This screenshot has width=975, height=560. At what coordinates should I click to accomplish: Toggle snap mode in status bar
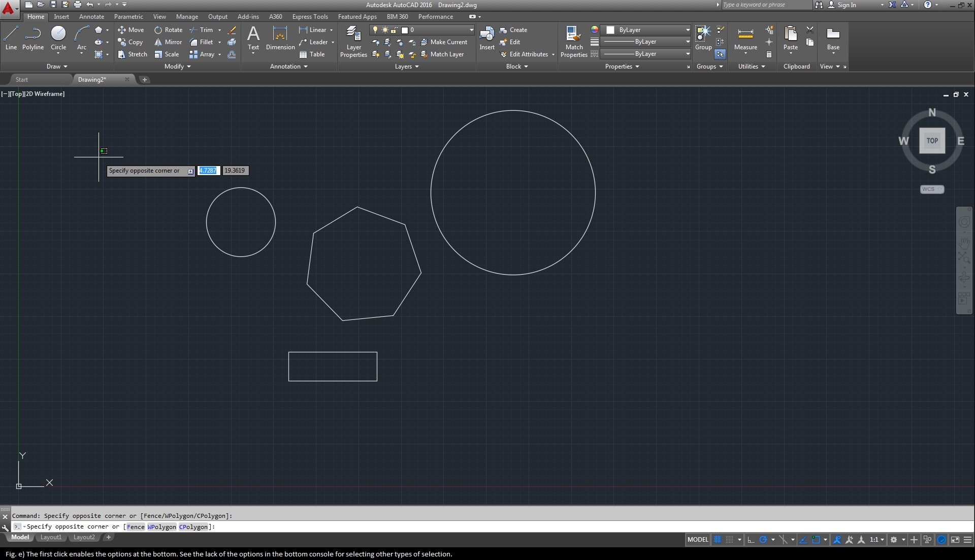pos(730,540)
